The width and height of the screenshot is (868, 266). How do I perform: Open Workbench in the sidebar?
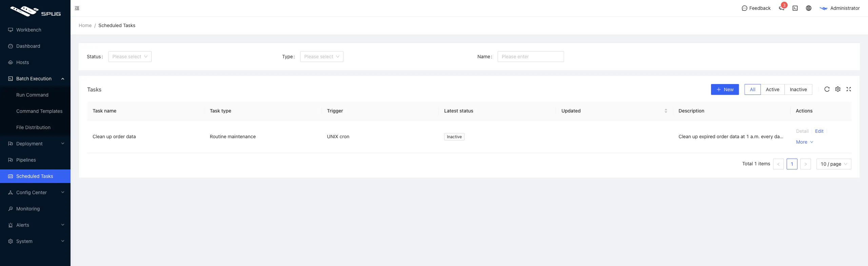(x=35, y=30)
